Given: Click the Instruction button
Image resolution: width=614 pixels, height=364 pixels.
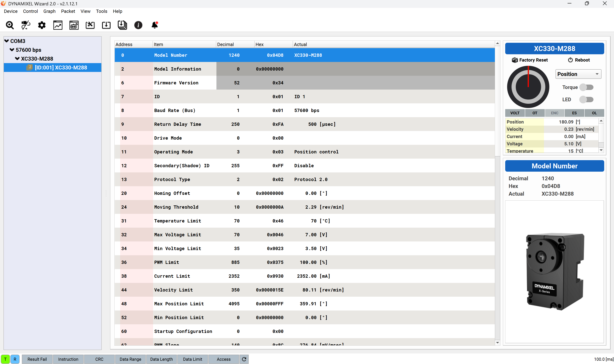Looking at the screenshot, I should pyautogui.click(x=68, y=359).
